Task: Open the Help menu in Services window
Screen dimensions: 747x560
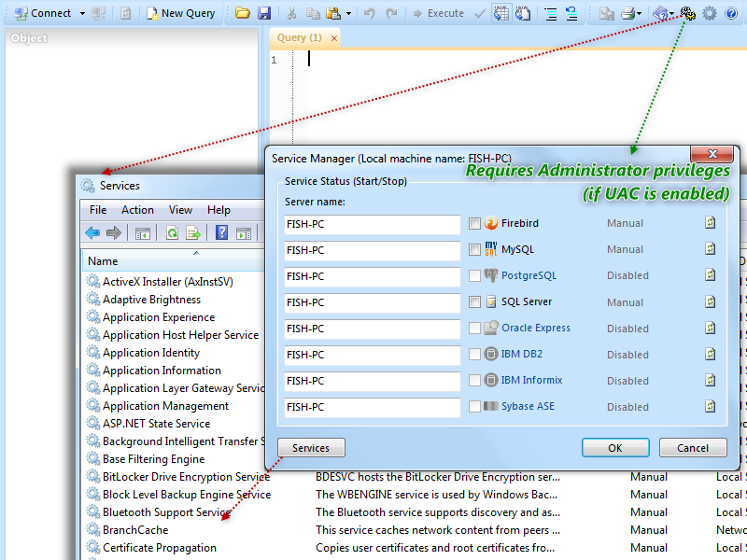Action: pos(218,210)
